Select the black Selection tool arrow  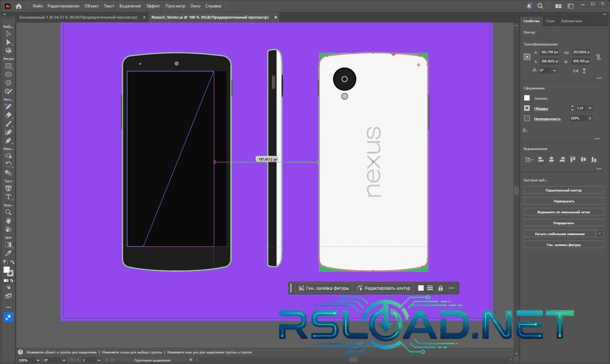[x=8, y=34]
